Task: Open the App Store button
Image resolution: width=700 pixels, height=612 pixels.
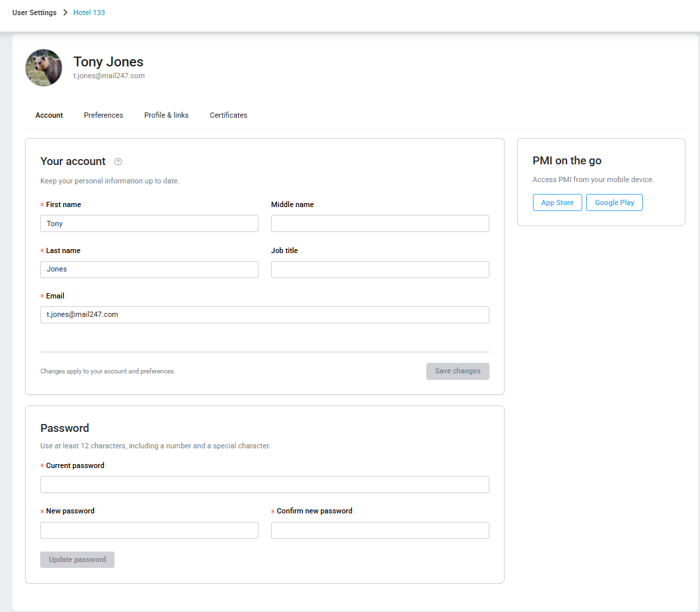Action: click(557, 202)
